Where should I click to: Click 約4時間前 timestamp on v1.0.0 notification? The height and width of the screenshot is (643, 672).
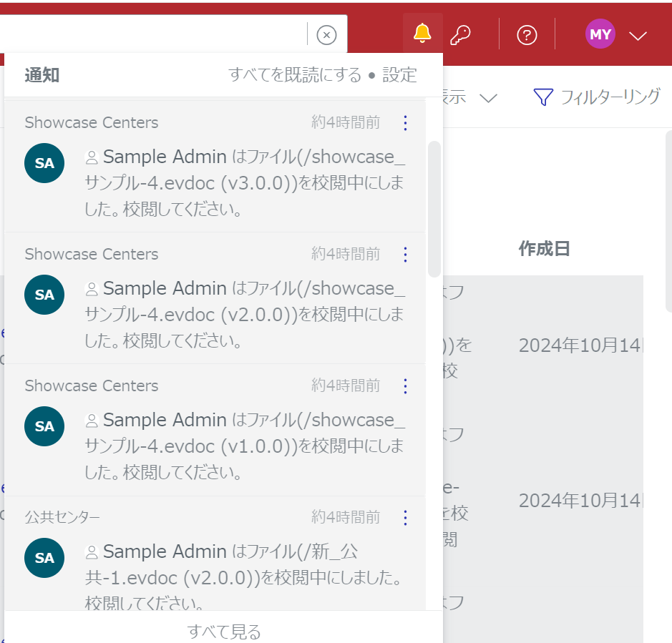[x=346, y=386]
